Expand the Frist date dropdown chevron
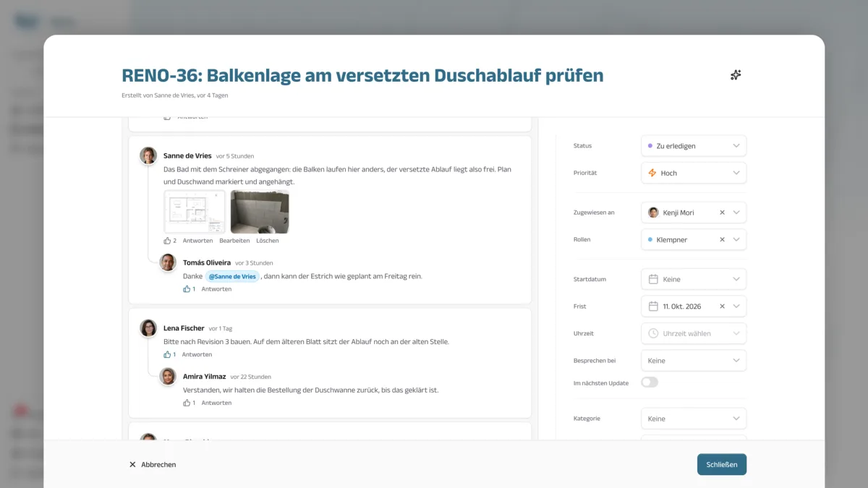The image size is (868, 488). (x=736, y=307)
